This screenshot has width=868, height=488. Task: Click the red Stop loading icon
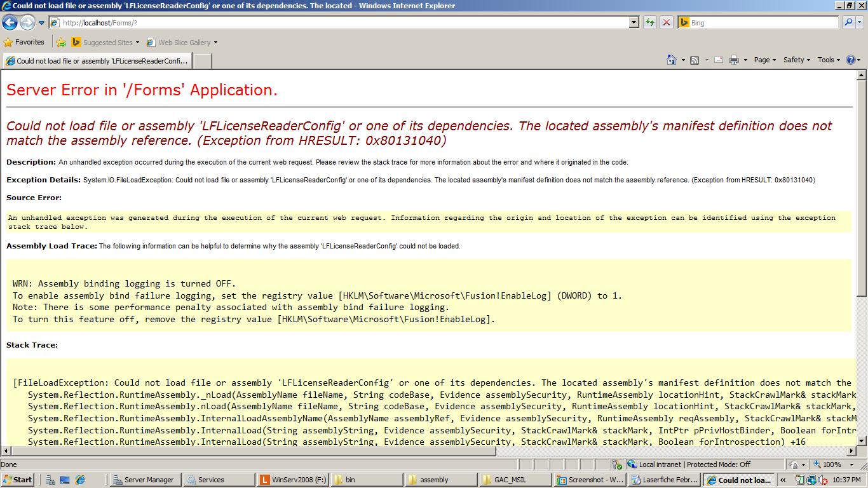coord(666,22)
